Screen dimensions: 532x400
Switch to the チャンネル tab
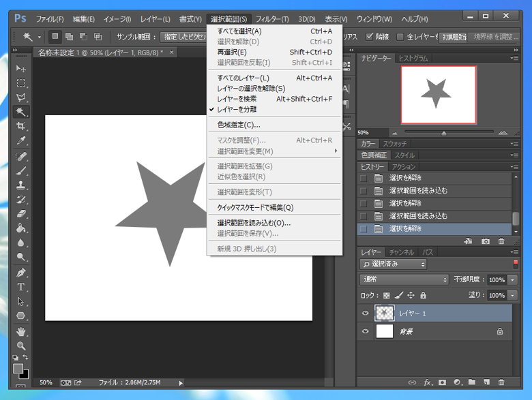tap(401, 252)
